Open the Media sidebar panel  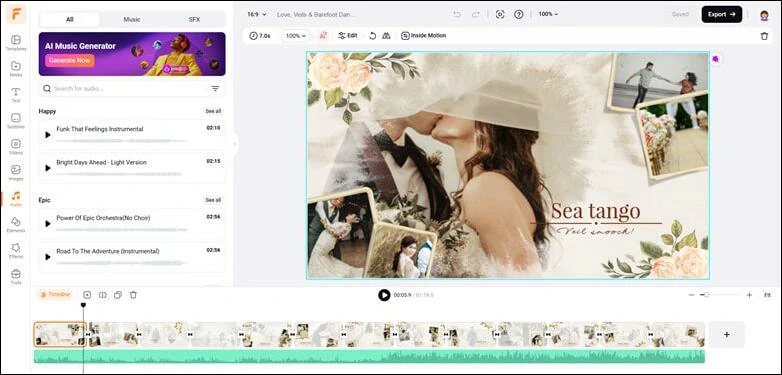coord(15,69)
